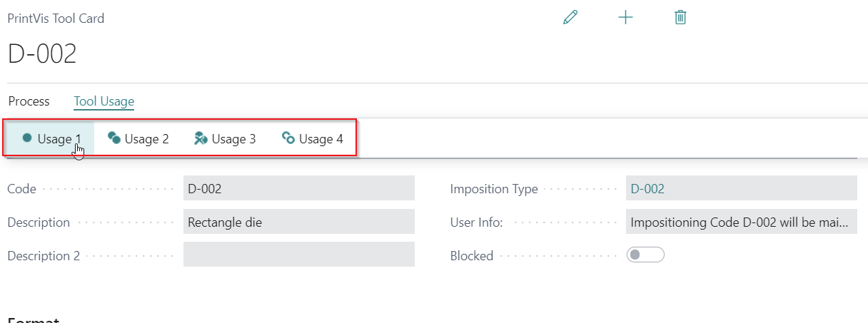Image resolution: width=868 pixels, height=323 pixels.
Task: Click the pencil edit icon
Action: click(570, 18)
